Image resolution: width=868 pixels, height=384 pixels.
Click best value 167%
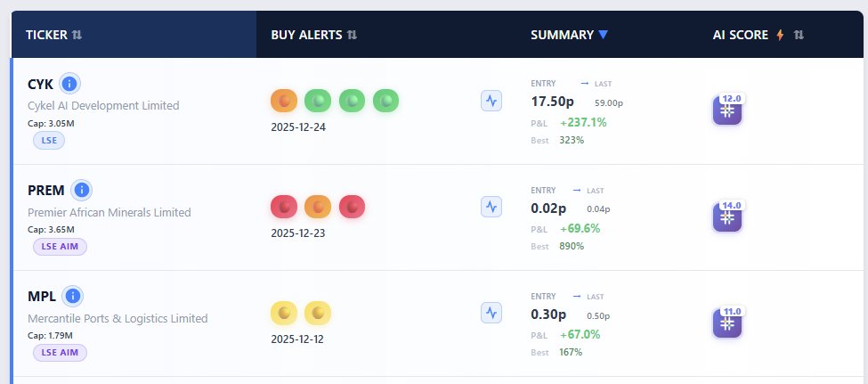coord(571,353)
